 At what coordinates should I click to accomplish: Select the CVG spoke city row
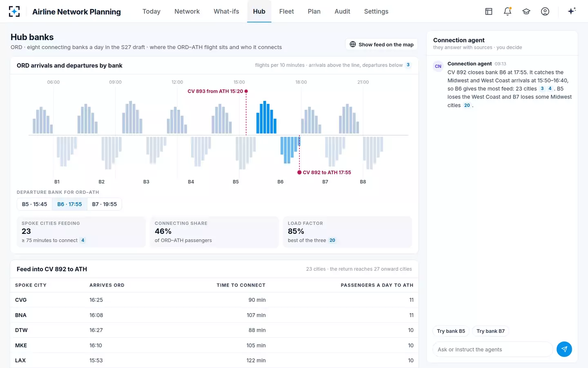(x=214, y=300)
